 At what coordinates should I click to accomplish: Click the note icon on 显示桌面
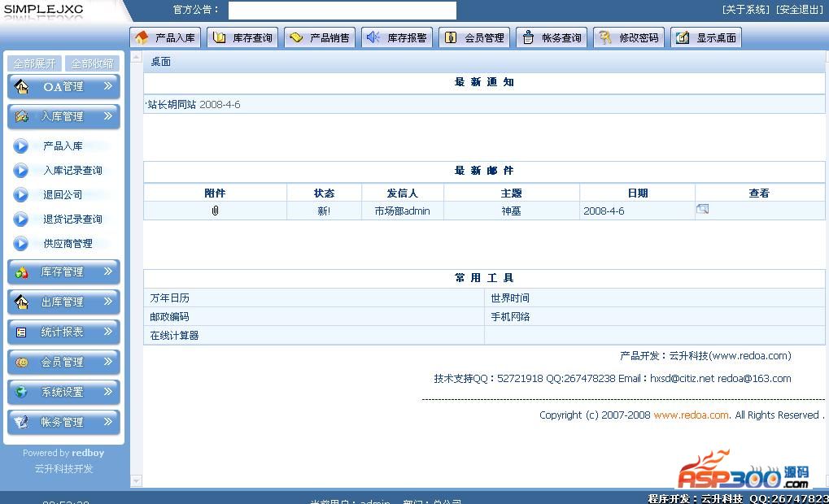[683, 37]
